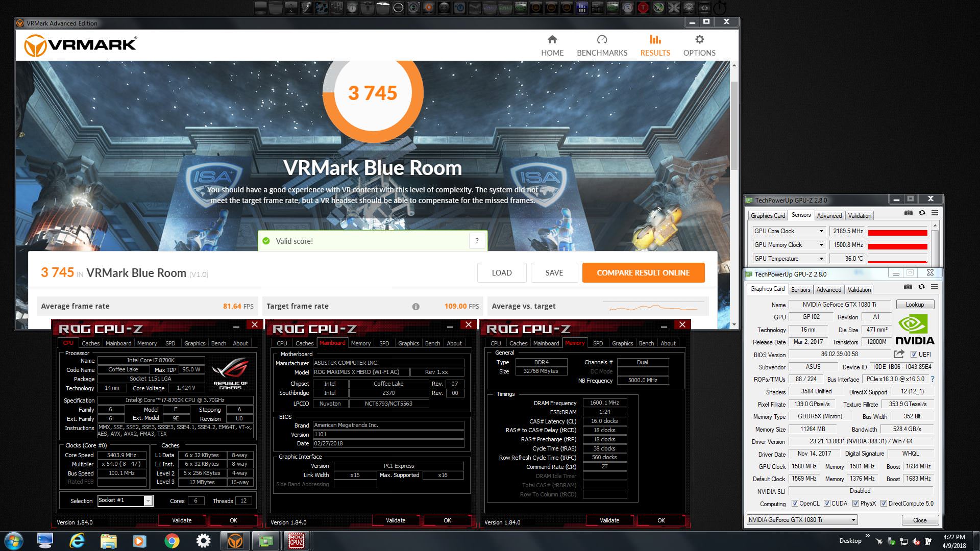Launch Internet Explorer from taskbar
The image size is (980, 551).
click(x=77, y=541)
